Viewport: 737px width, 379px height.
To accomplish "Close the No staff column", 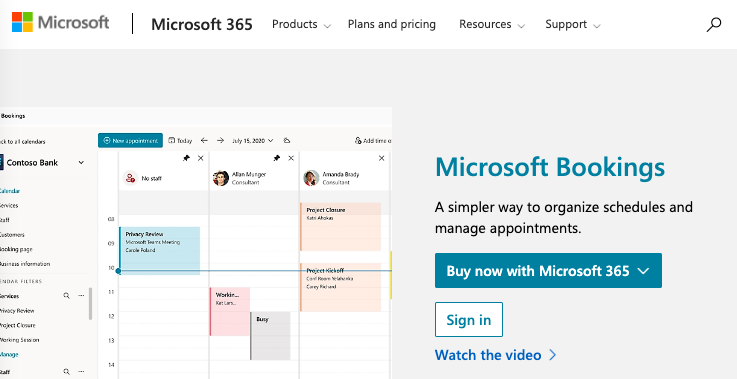I will pos(201,158).
